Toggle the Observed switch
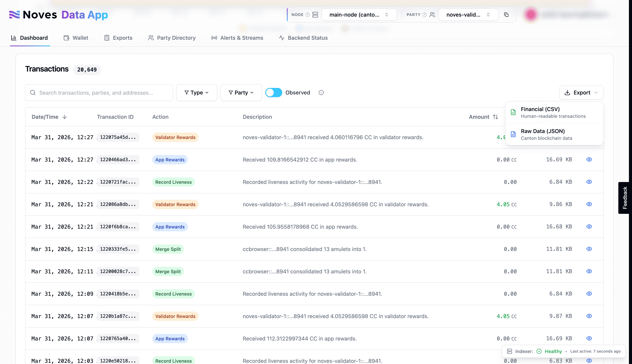Image resolution: width=632 pixels, height=364 pixels. pos(274,93)
